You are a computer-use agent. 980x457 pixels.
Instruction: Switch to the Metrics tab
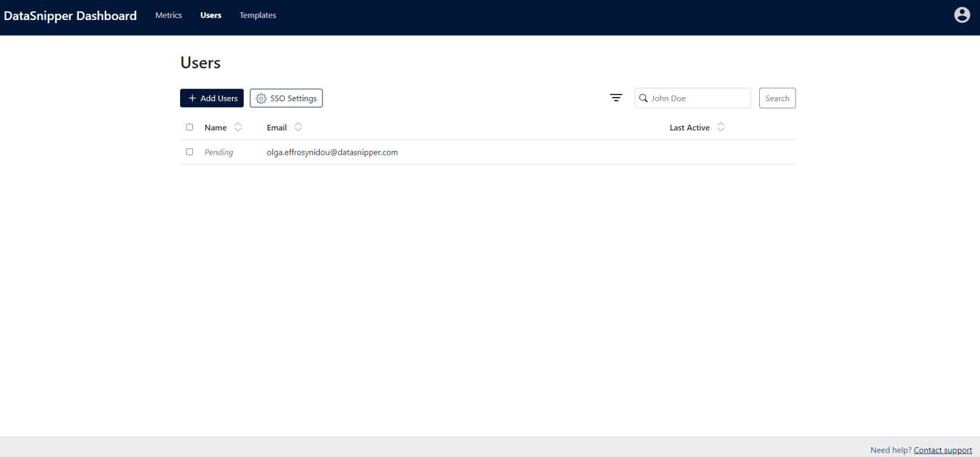click(168, 15)
